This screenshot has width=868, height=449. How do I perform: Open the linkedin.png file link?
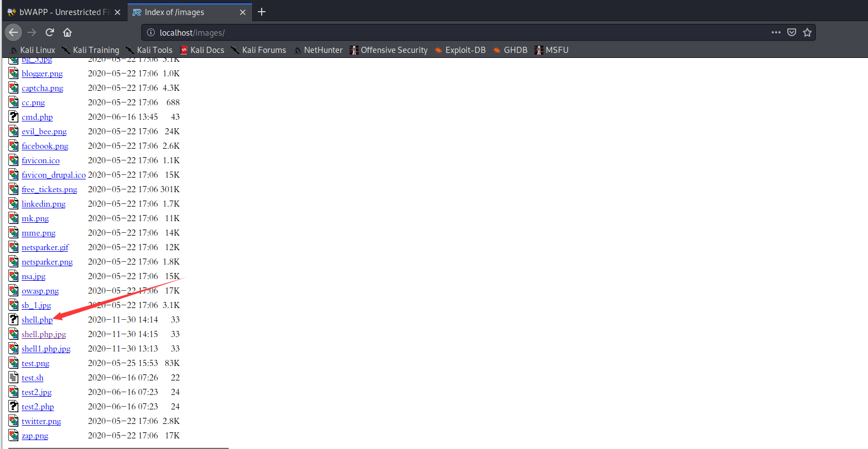43,204
